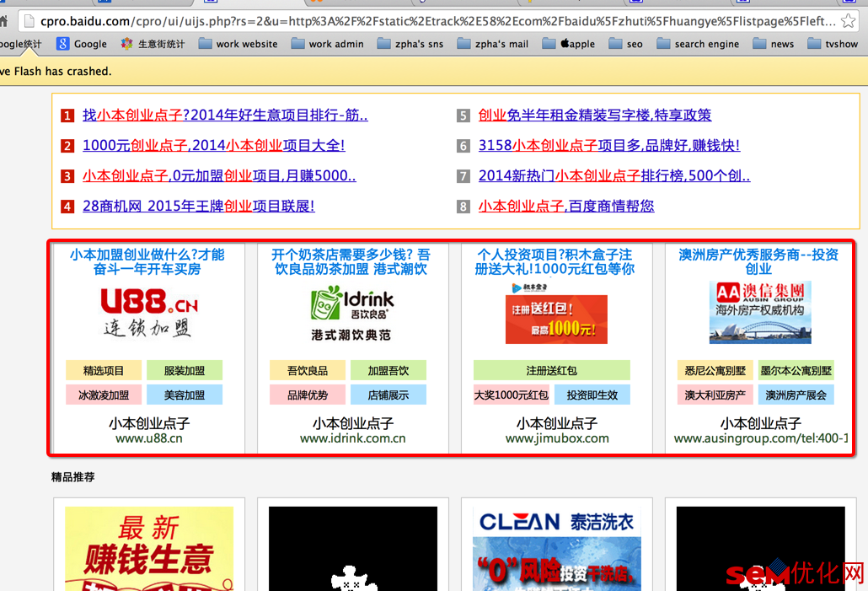Click the 澳大利亚房产 tag button

[x=715, y=395]
